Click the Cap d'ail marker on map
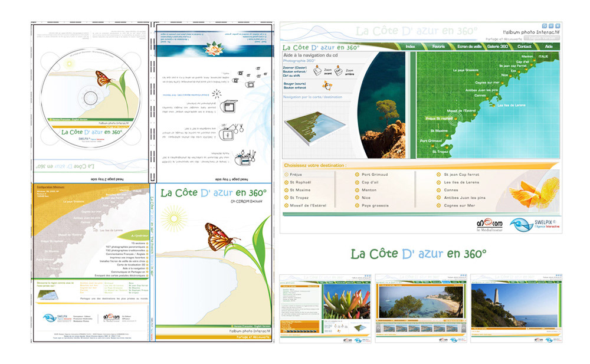The width and height of the screenshot is (590, 364). click(x=533, y=65)
